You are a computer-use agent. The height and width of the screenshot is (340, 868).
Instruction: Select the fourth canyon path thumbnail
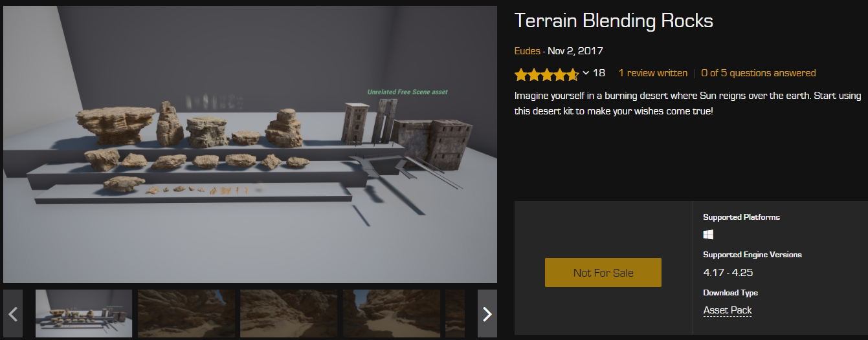pyautogui.click(x=392, y=314)
